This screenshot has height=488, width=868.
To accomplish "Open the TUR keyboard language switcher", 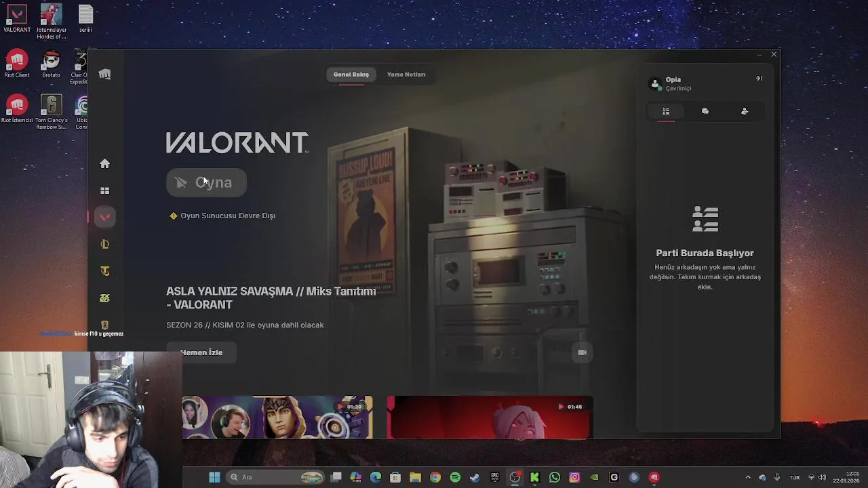I will coord(795,477).
